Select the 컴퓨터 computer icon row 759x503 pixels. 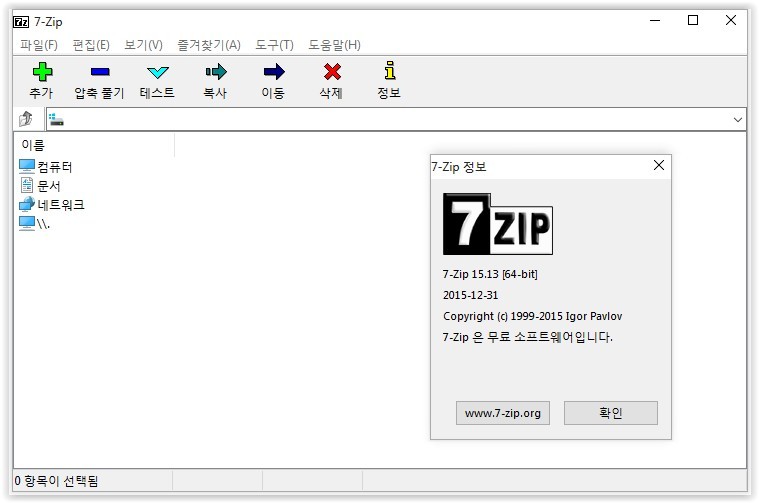pos(46,167)
